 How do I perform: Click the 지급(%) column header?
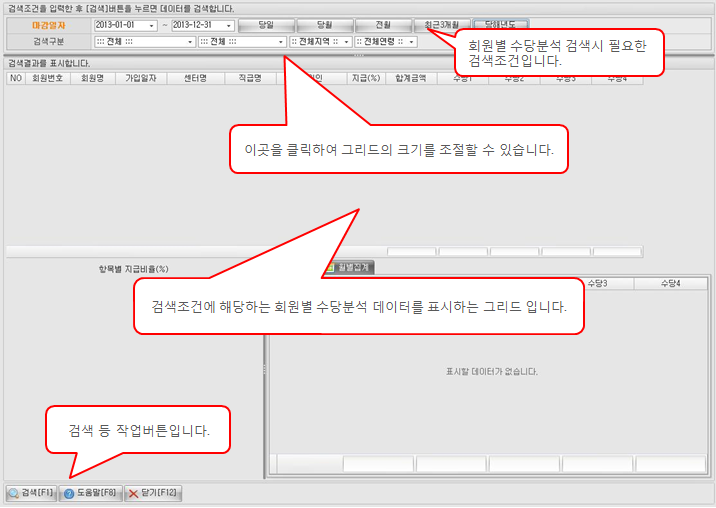click(366, 79)
